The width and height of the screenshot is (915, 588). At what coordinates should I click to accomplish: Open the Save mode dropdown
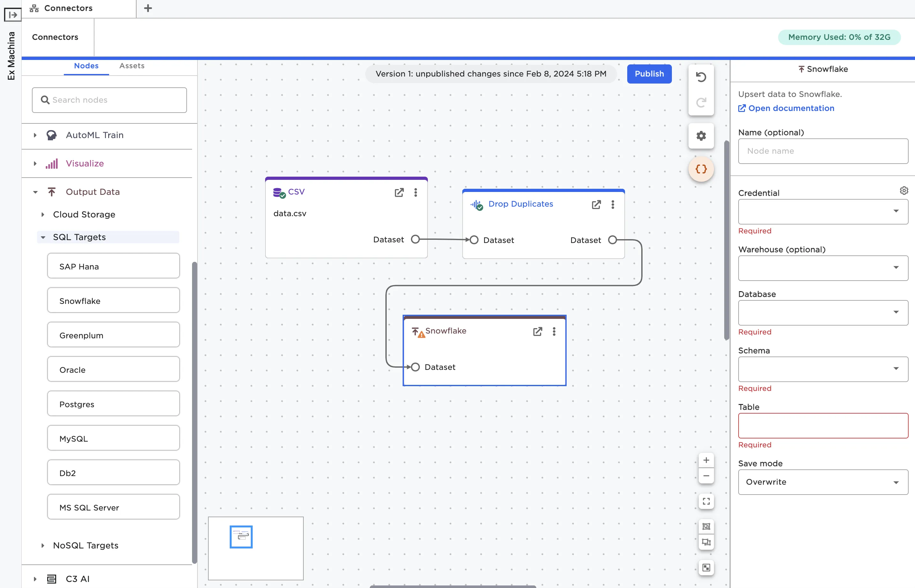point(823,482)
